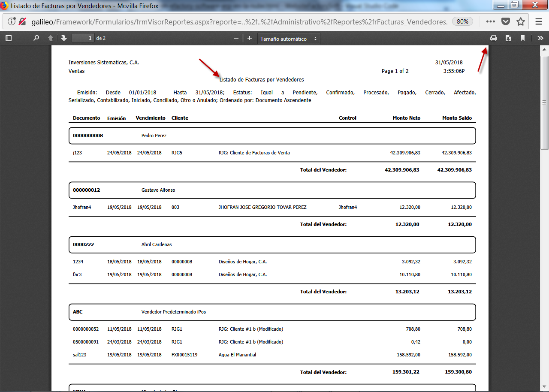Bookmark this page with the star
Image resolution: width=549 pixels, height=392 pixels.
coord(520,21)
